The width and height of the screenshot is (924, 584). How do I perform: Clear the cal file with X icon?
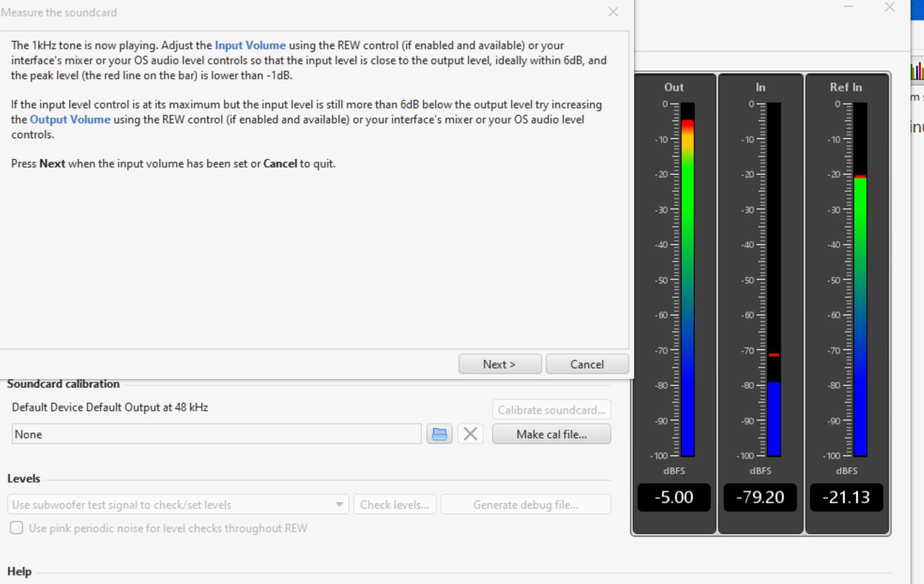pos(470,434)
